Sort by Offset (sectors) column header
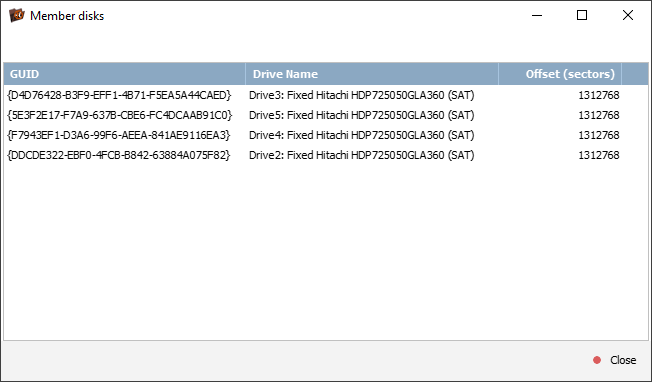 [560, 74]
